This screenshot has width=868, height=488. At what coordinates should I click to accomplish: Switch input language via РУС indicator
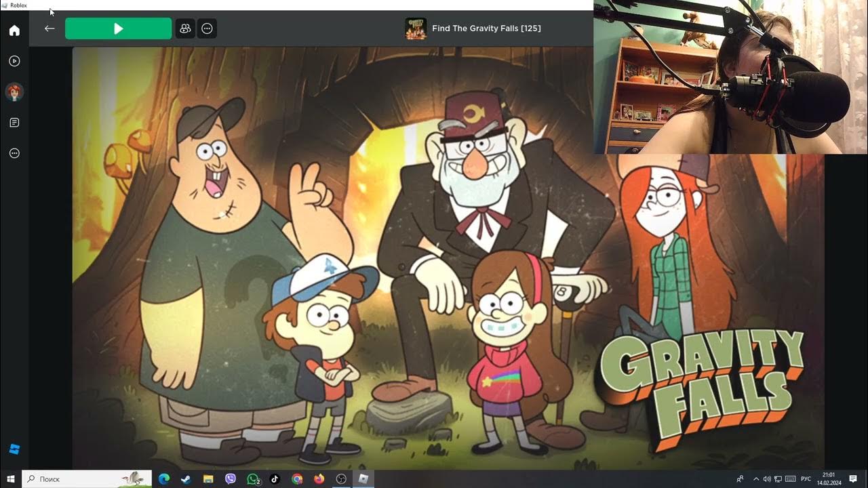point(806,479)
